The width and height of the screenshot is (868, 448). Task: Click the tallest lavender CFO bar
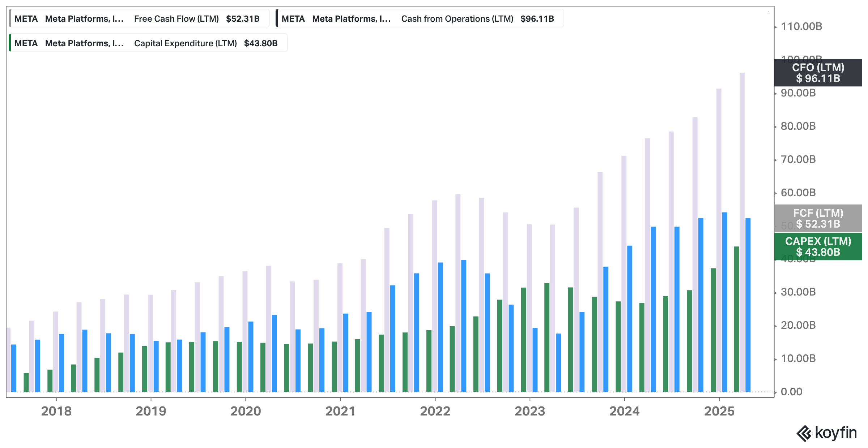pyautogui.click(x=742, y=231)
